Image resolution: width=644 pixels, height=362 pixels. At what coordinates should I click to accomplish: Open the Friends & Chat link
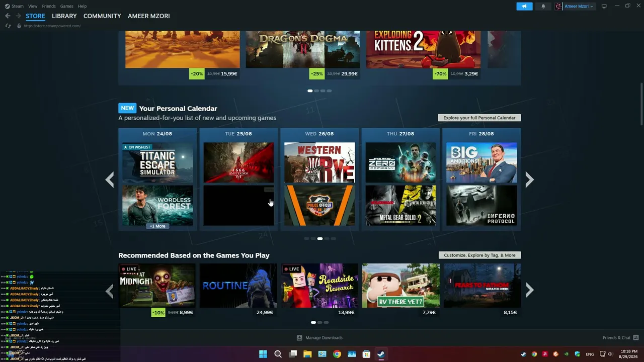(x=617, y=338)
